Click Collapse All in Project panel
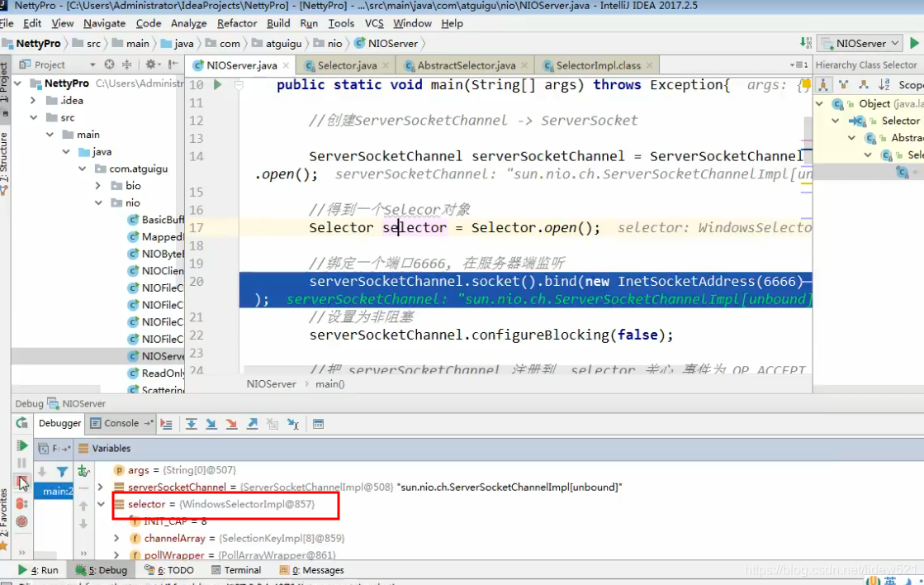 (126, 64)
